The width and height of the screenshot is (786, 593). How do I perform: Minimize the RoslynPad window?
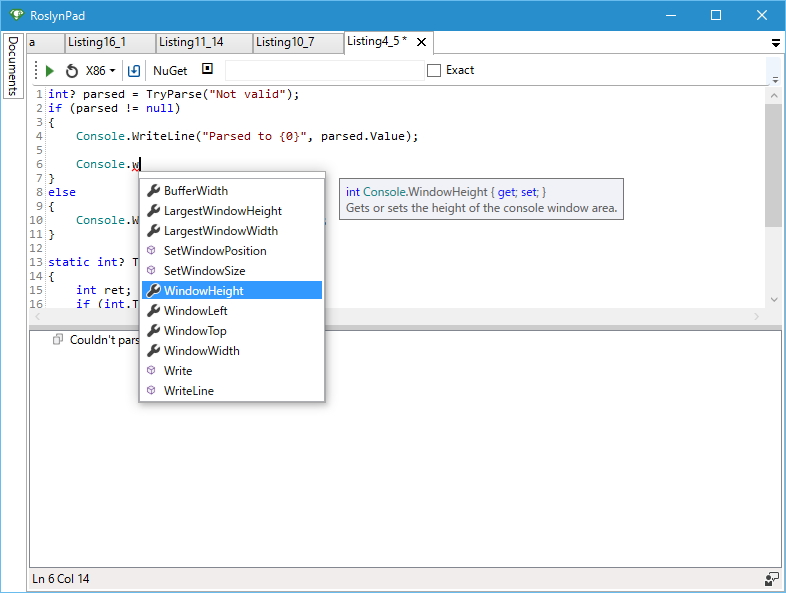[x=671, y=16]
